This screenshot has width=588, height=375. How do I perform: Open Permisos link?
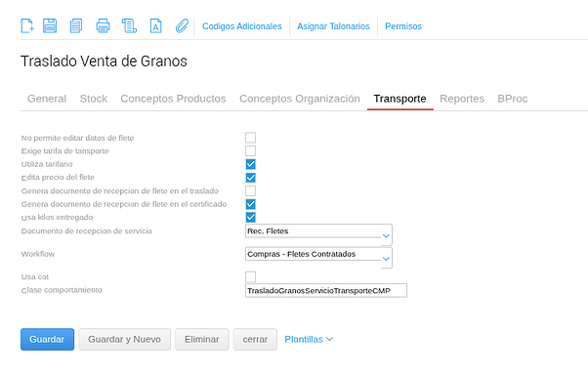403,26
